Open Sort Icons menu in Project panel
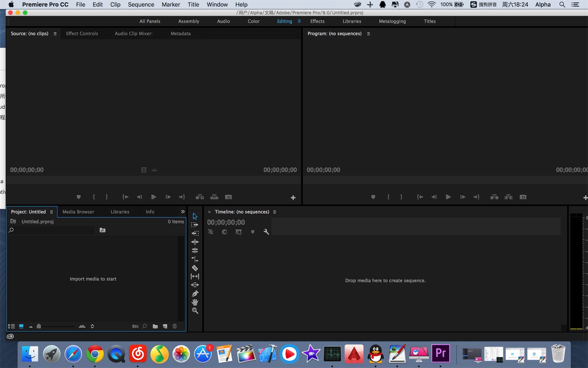 [92, 326]
